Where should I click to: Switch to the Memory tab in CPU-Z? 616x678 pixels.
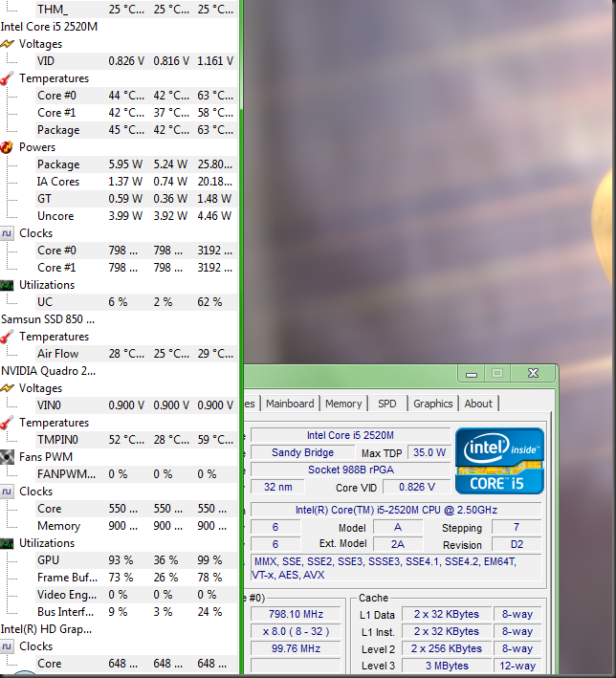click(343, 404)
